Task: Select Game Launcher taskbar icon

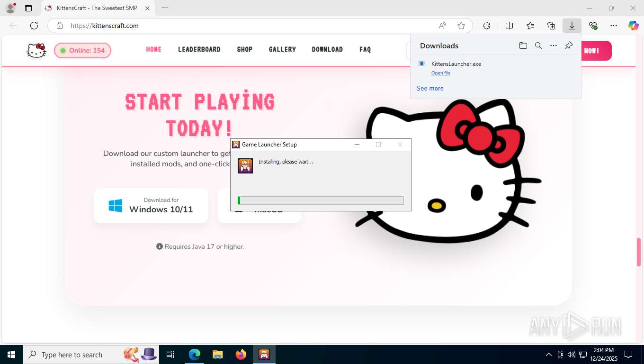Action: click(264, 355)
